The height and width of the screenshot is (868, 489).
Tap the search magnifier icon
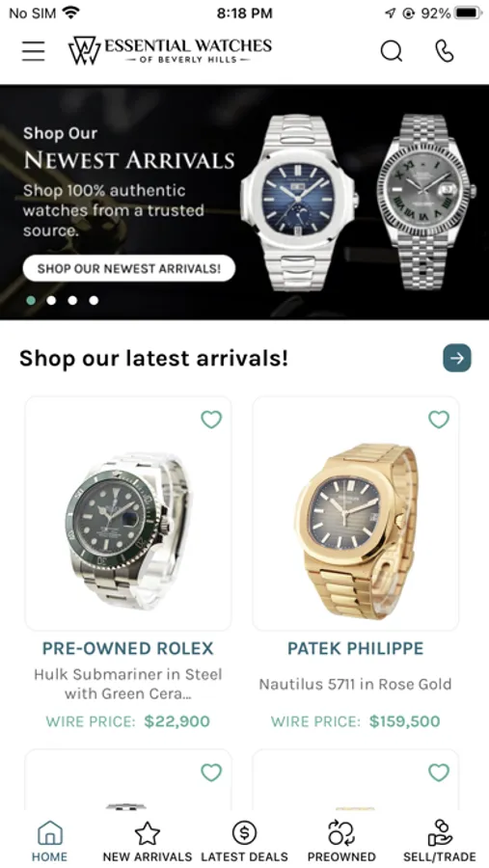pyautogui.click(x=391, y=51)
